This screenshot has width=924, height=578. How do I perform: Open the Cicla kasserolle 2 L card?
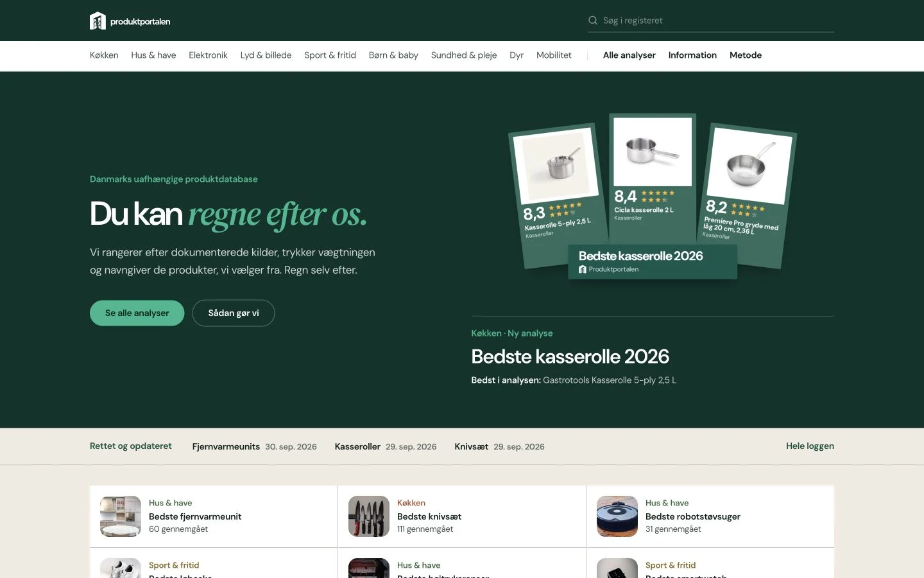(x=653, y=180)
